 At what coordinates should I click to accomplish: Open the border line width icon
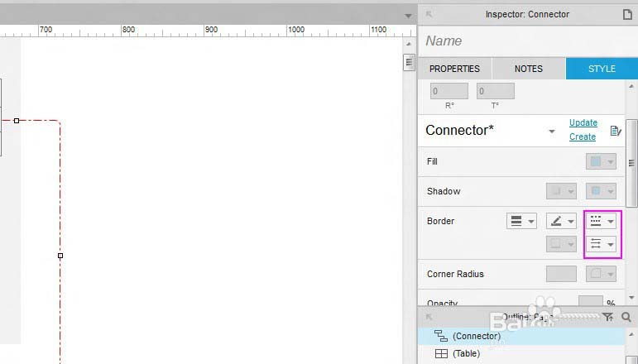tap(521, 221)
